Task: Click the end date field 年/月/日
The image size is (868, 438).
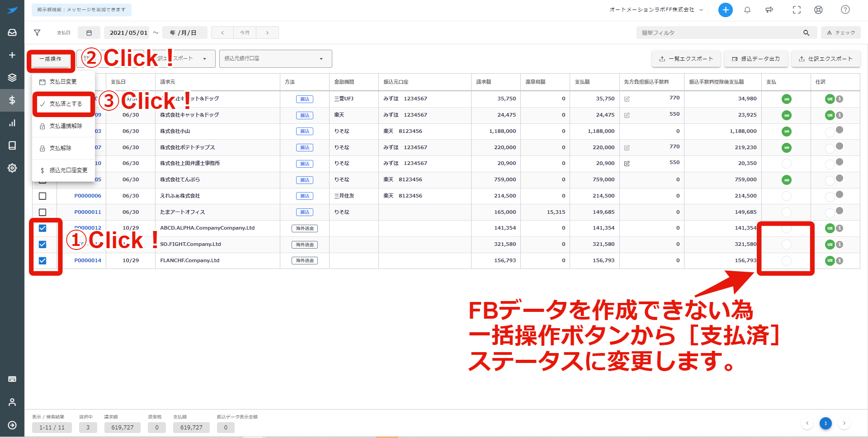Action: pos(184,33)
